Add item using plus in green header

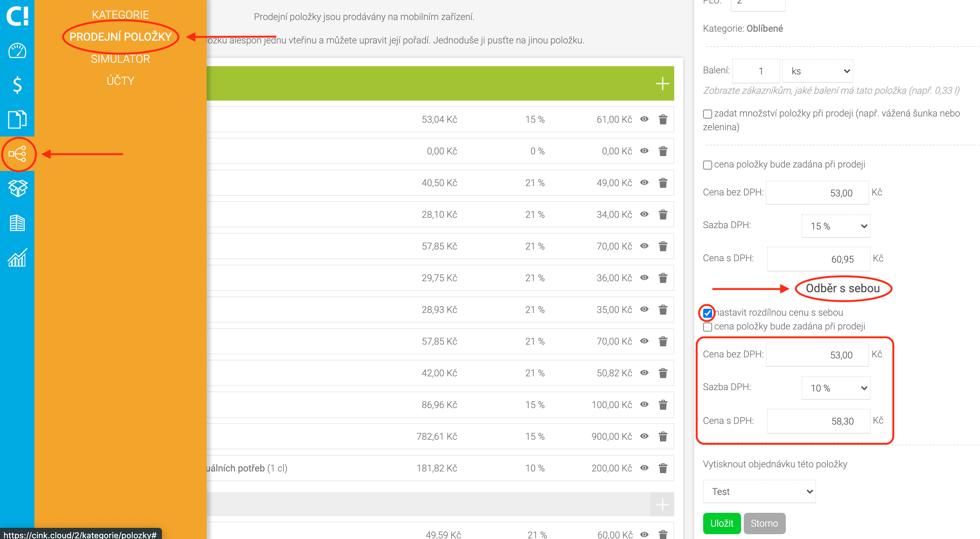point(662,83)
